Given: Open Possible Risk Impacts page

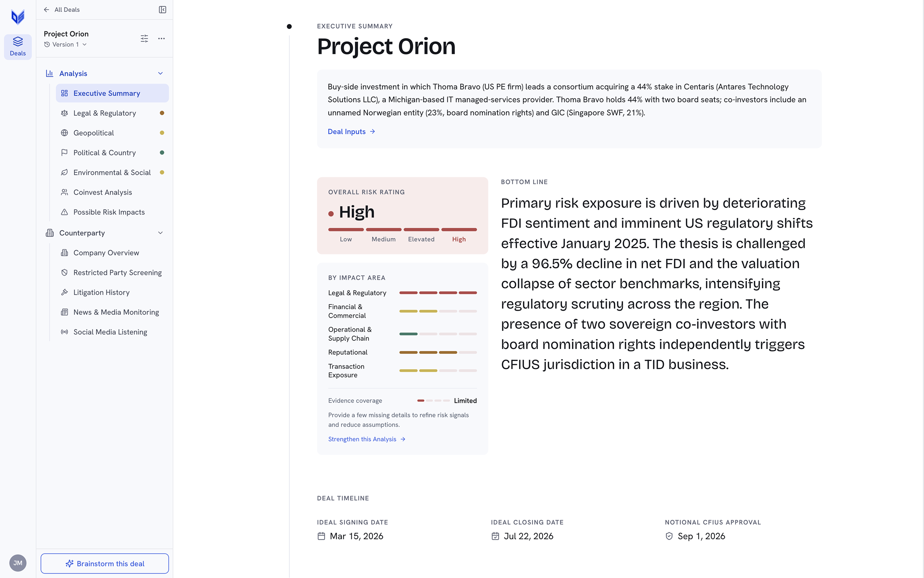Looking at the screenshot, I should tap(112, 212).
